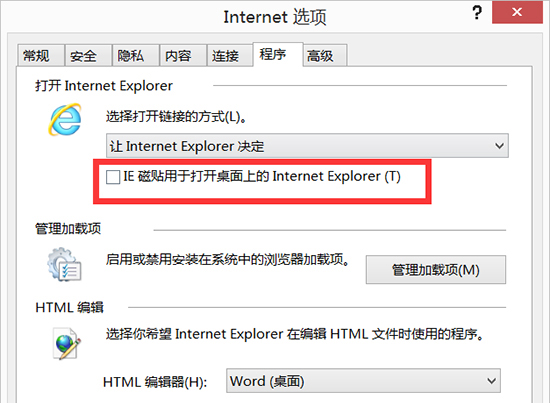The height and width of the screenshot is (403, 550).
Task: Select the 程序 tab
Action: [x=277, y=54]
